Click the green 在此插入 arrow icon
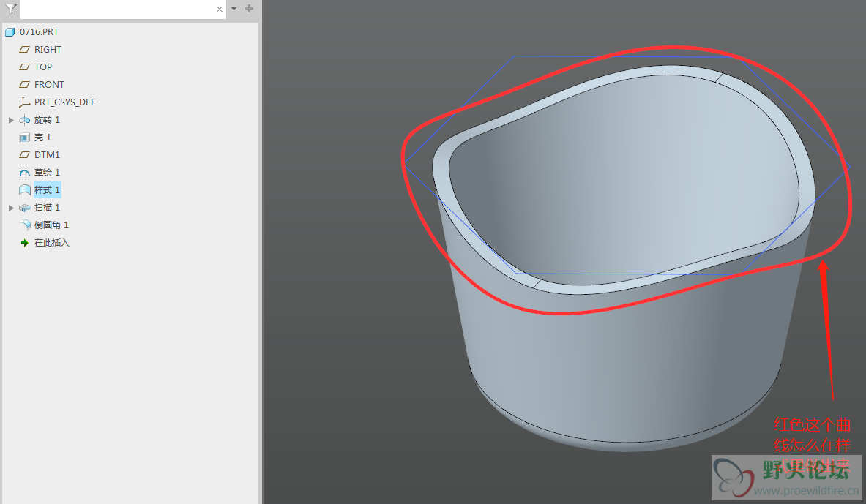Screen dimensions: 866x504 [24, 243]
